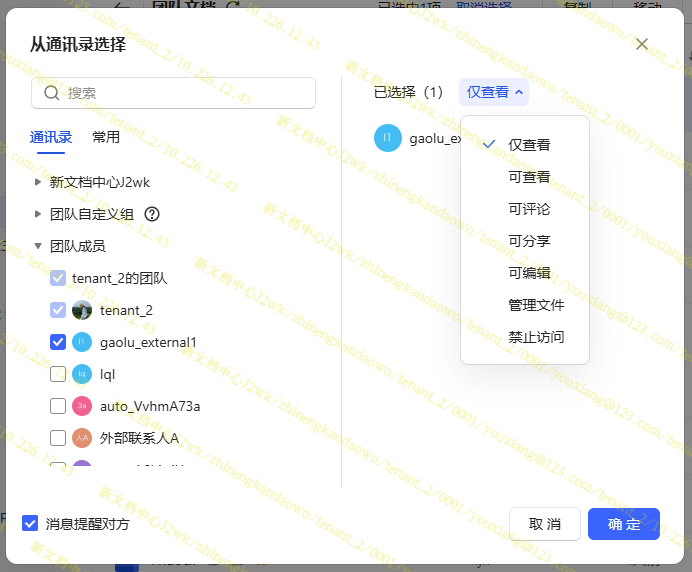
Task: Click 外部联系人A orange avatar
Action: tap(82, 438)
